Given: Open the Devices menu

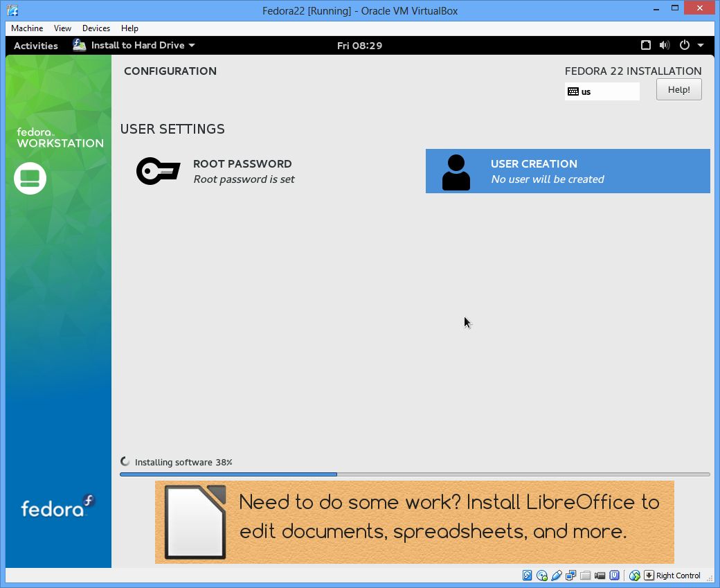Looking at the screenshot, I should point(96,28).
